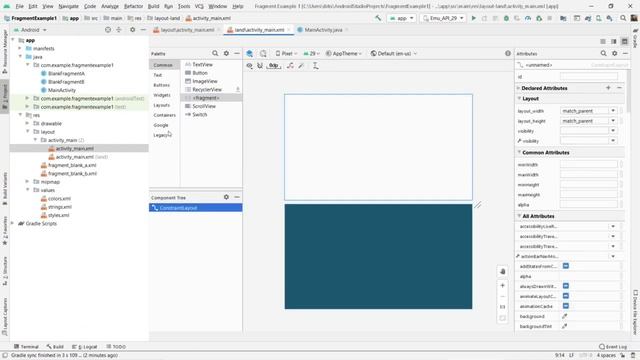Switch to Code view mode icon
The width and height of the screenshot is (640, 360).
(x=603, y=41)
